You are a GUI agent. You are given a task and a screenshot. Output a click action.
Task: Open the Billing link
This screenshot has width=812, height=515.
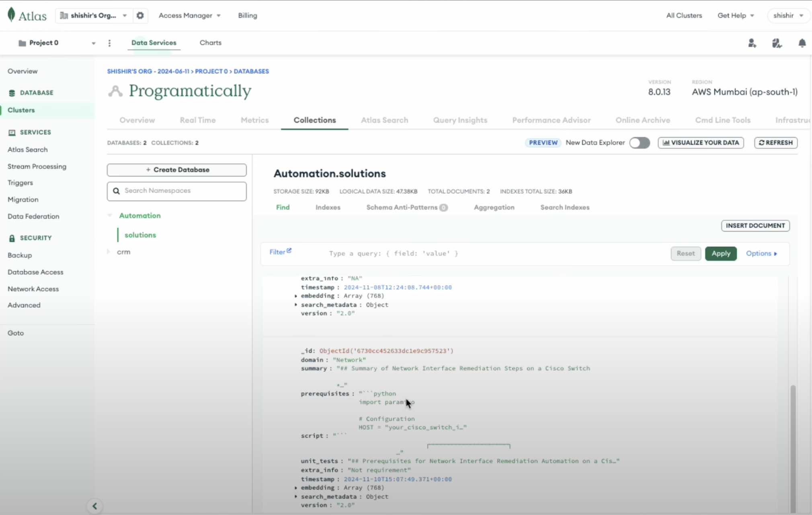(247, 15)
